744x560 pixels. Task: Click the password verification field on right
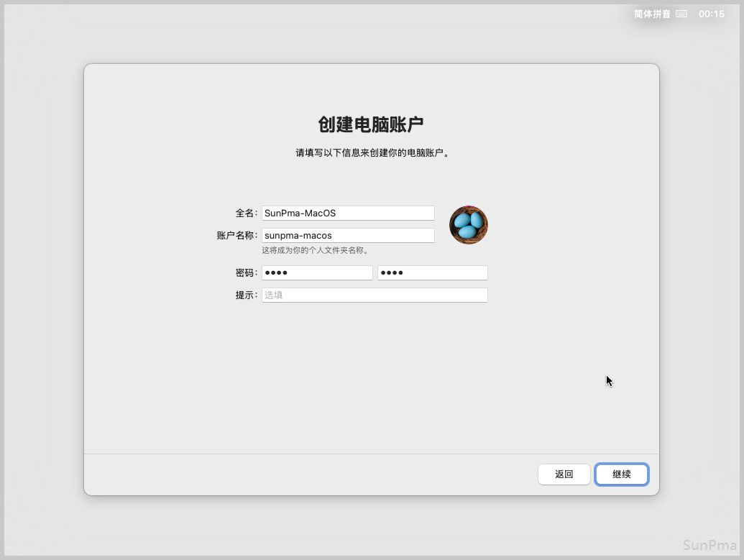(x=432, y=273)
